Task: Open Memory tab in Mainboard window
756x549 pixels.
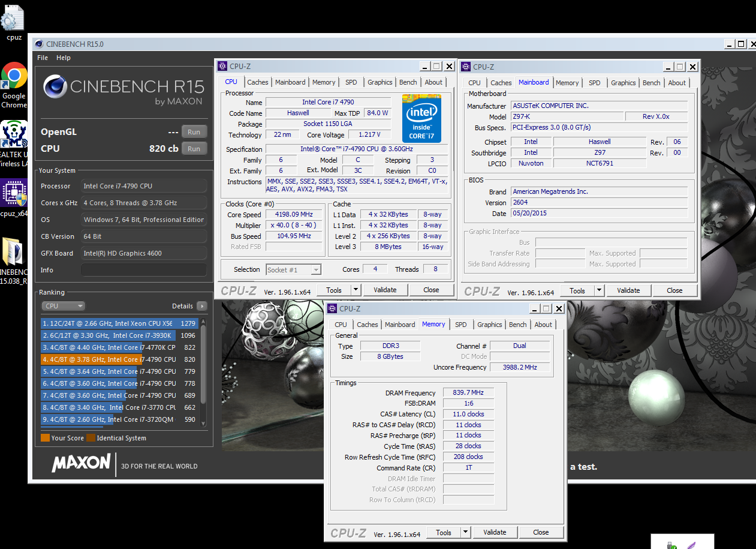Action: tap(567, 83)
